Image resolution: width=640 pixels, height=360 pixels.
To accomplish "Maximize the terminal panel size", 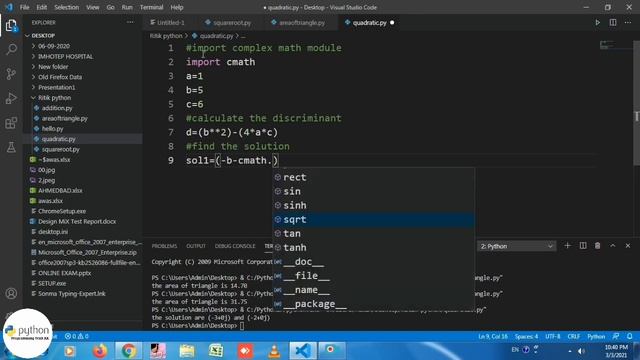I will coord(613,246).
